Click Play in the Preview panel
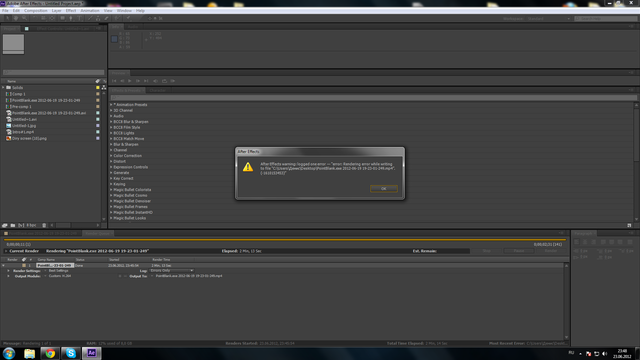Viewport: 640px width, 360px height. click(x=130, y=81)
